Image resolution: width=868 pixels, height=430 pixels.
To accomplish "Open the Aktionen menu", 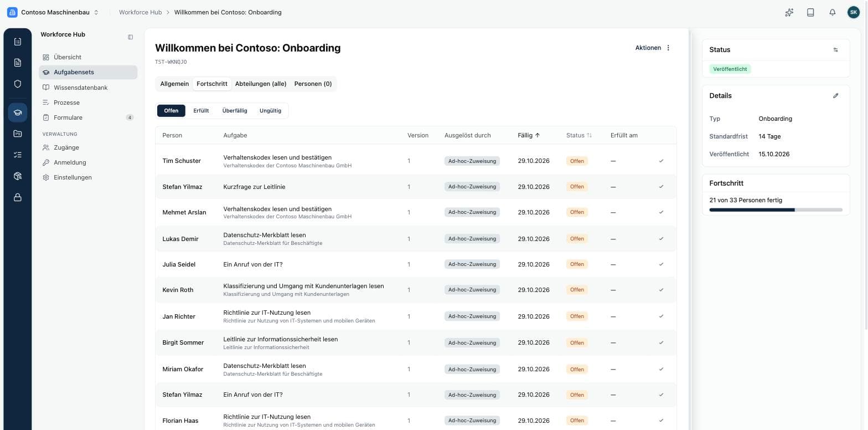I will pos(653,48).
